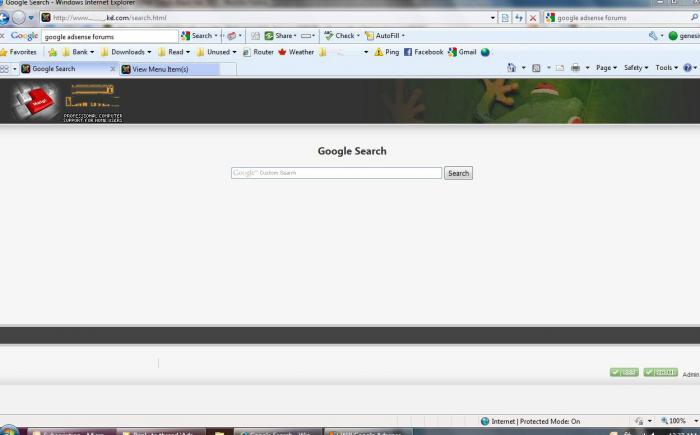Screen dimensions: 700x435
Task: Click the Forward navigation button
Action: [18, 18]
